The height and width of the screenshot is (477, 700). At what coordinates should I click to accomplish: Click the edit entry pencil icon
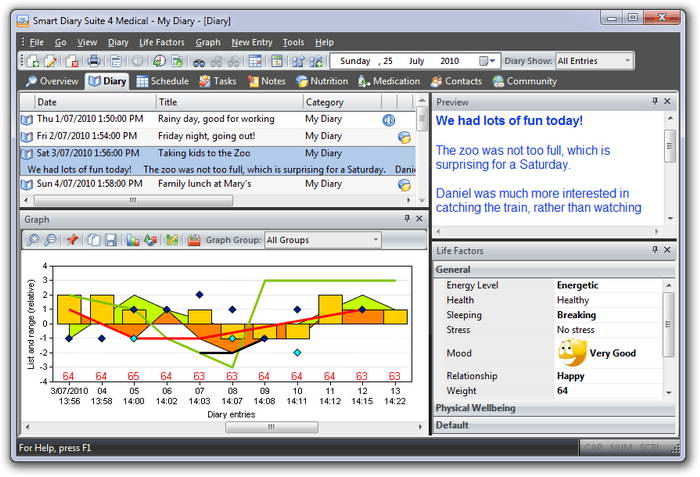pyautogui.click(x=51, y=61)
